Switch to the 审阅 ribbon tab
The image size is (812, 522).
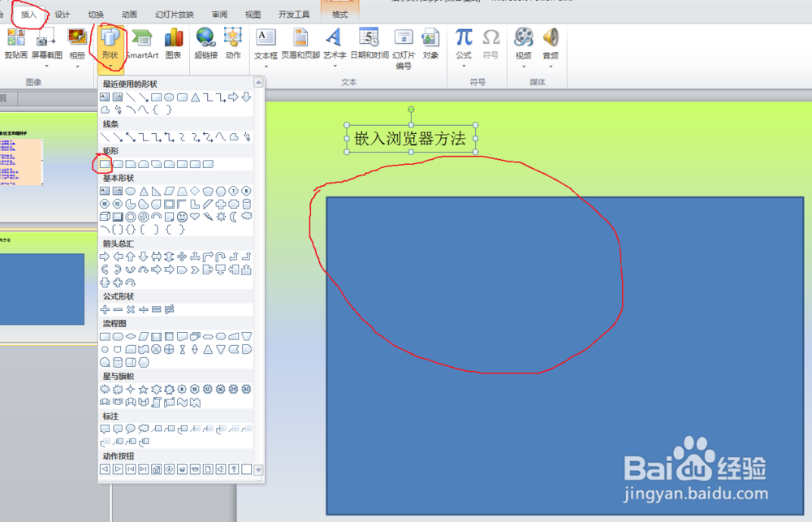[222, 13]
